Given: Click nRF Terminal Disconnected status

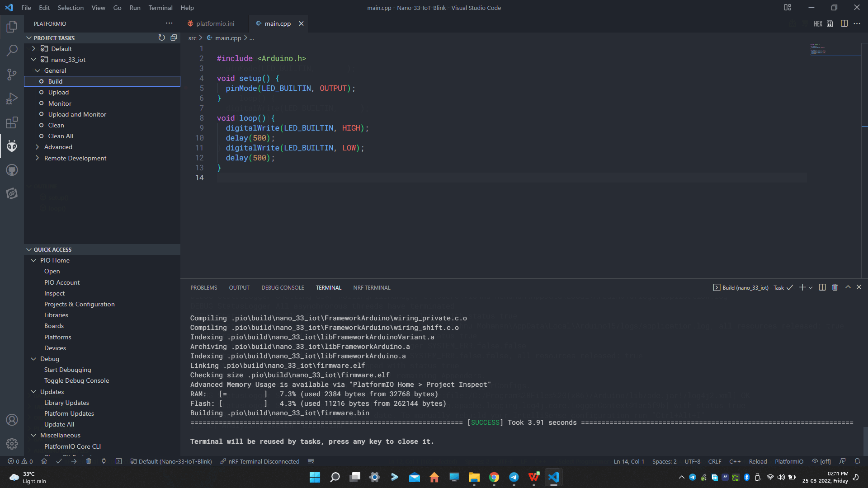Looking at the screenshot, I should pos(259,461).
